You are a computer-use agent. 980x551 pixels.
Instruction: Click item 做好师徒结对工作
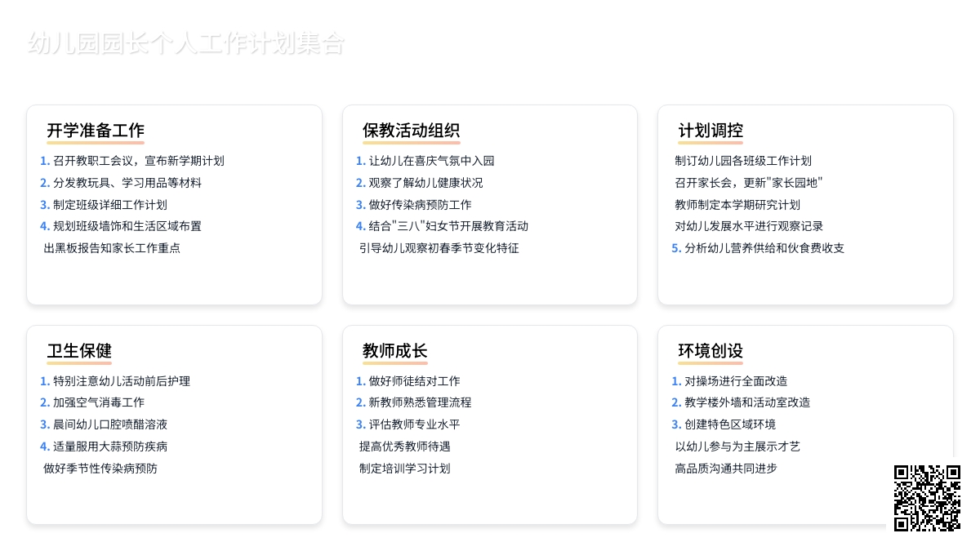click(414, 381)
